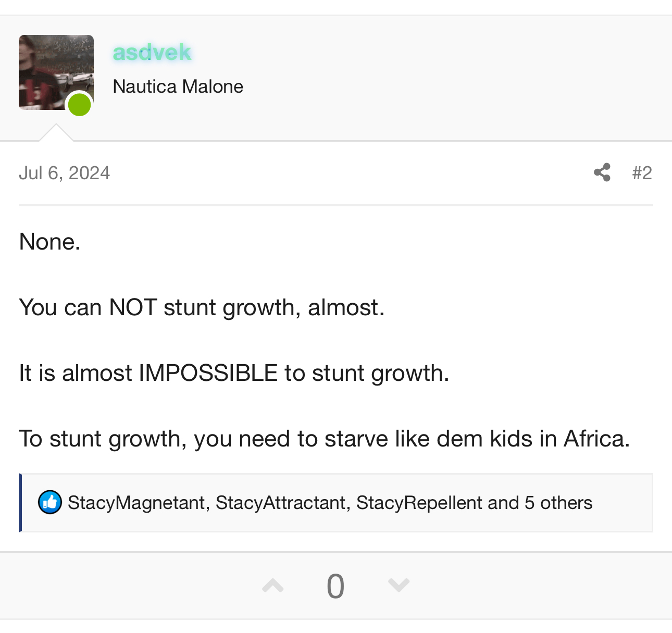Screen dimensions: 672x633
Task: Click the 'You can NOT stunt growth' sentence
Action: pyautogui.click(x=202, y=307)
